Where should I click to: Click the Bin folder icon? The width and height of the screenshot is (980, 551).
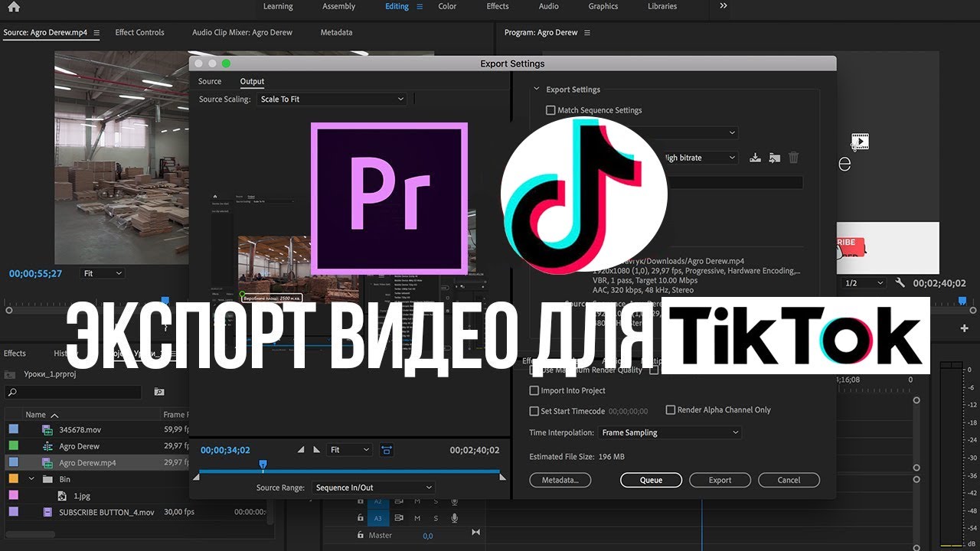47,479
